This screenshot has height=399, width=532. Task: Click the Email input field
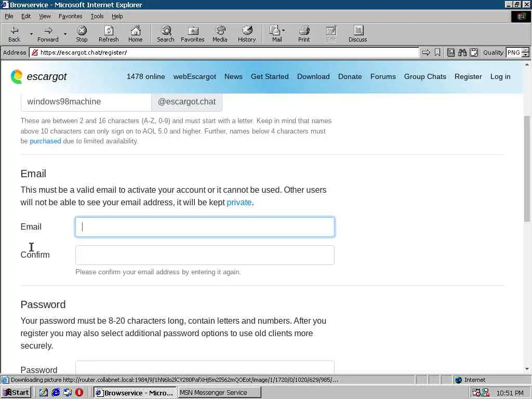[x=205, y=227]
